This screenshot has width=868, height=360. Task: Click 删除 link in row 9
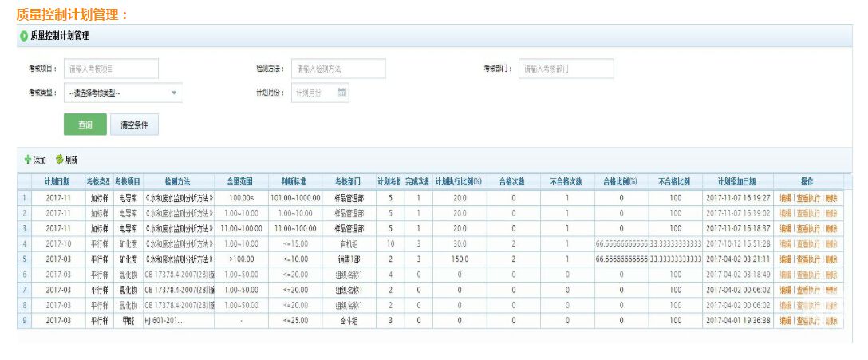pos(832,321)
